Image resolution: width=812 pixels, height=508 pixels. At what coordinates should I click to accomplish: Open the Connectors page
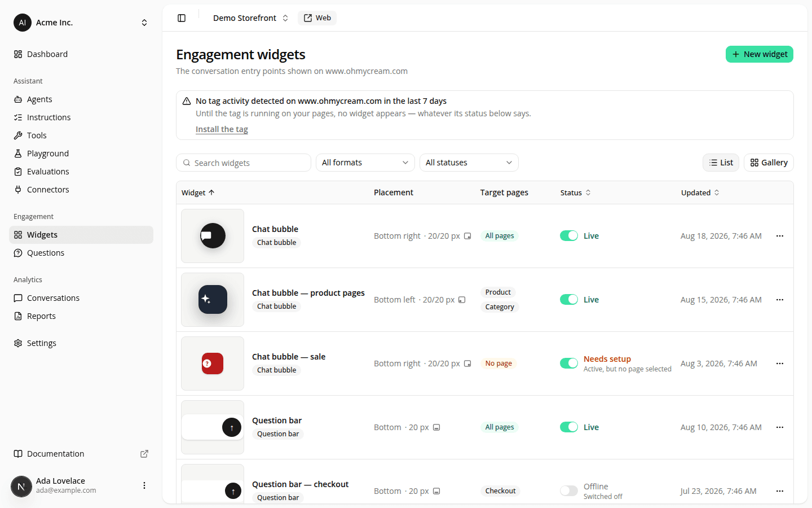(81, 190)
